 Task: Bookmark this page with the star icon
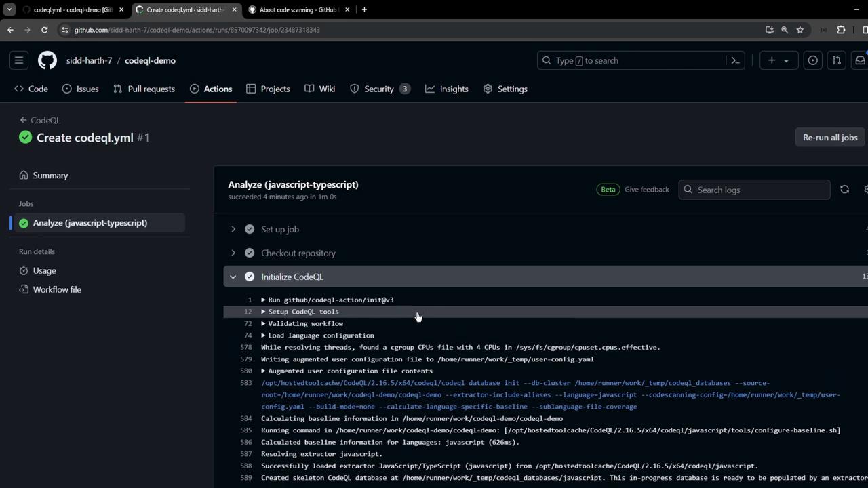[800, 30]
